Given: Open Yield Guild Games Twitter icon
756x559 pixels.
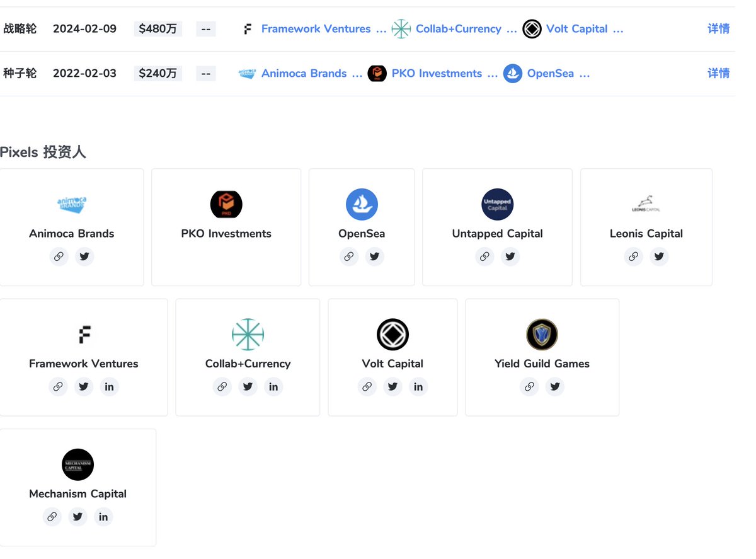Looking at the screenshot, I should click(x=555, y=386).
